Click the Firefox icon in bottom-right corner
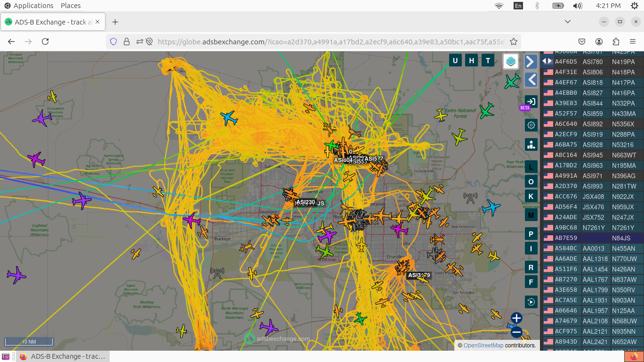The image size is (644, 362). pyautogui.click(x=634, y=356)
